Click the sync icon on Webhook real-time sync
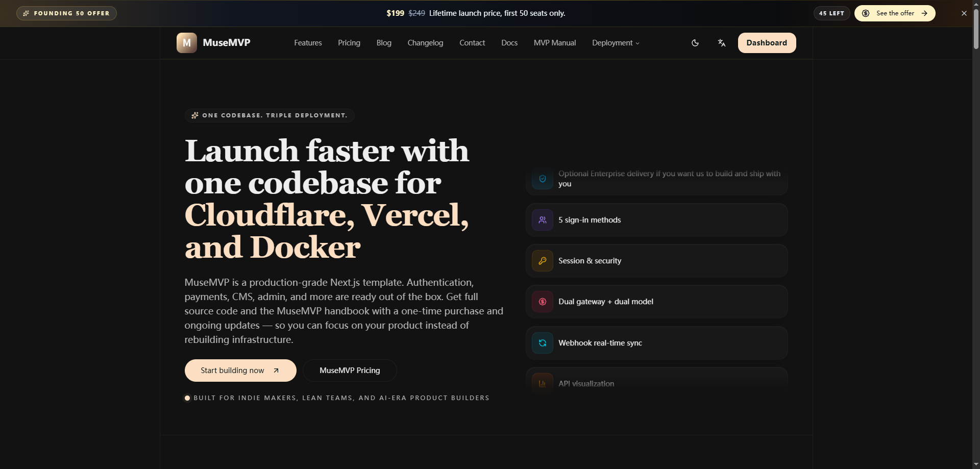 click(x=543, y=343)
